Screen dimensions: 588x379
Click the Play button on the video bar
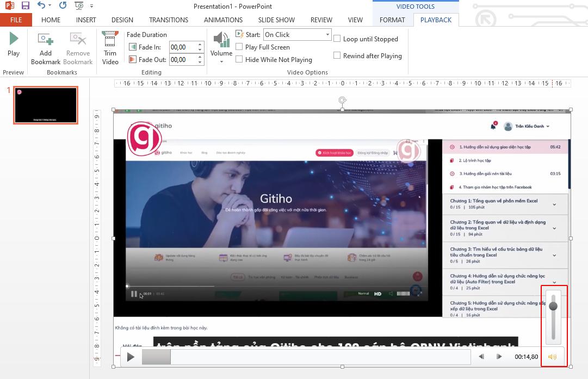point(130,357)
